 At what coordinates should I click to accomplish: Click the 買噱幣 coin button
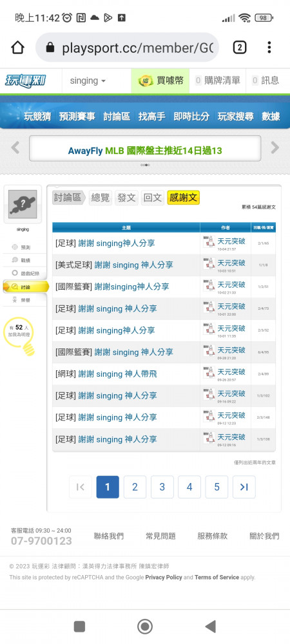(160, 80)
